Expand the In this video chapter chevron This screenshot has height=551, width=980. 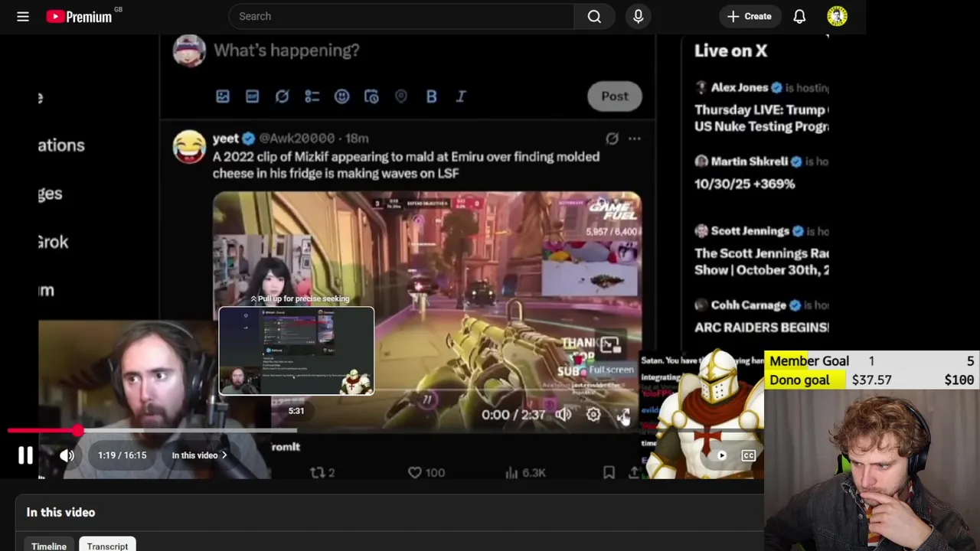(224, 455)
